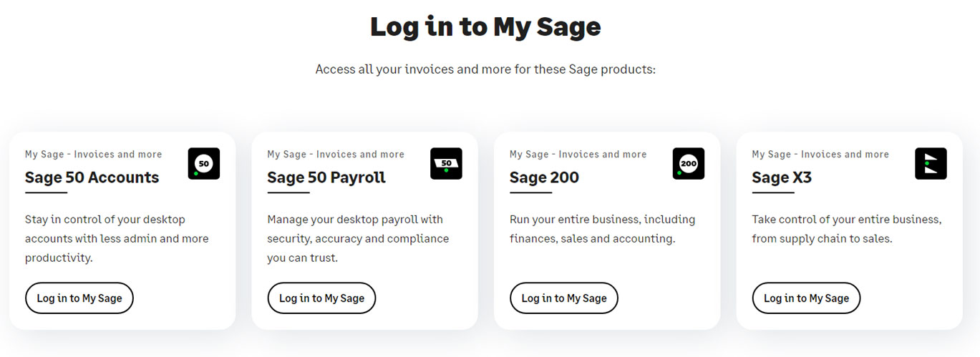Log in to My Sage for Sage 200

(564, 298)
